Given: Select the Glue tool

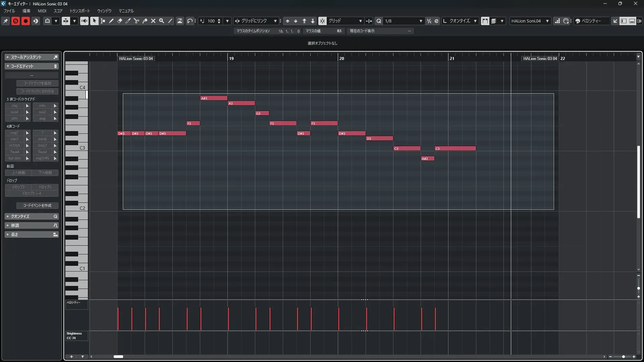Looking at the screenshot, I should click(145, 21).
